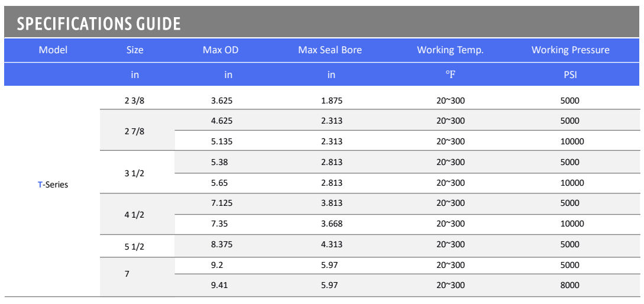This screenshot has height=304, width=644.
Task: Click the Size column header
Action: [x=135, y=50]
